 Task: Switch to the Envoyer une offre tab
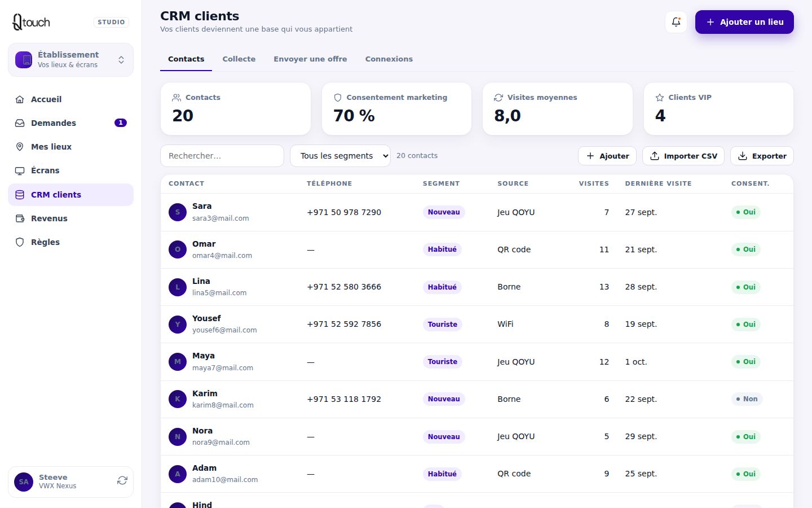tap(310, 59)
